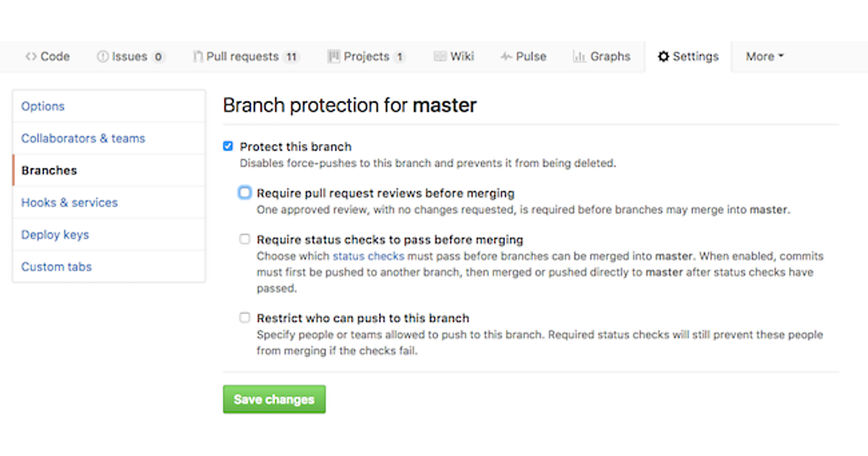Check Require status checks to pass
Image resolution: width=868 pixels, height=456 pixels.
coord(245,239)
